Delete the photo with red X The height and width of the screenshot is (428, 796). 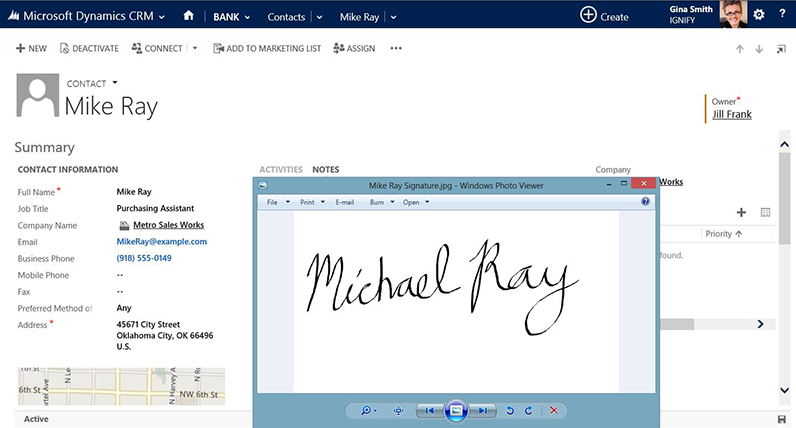[553, 410]
